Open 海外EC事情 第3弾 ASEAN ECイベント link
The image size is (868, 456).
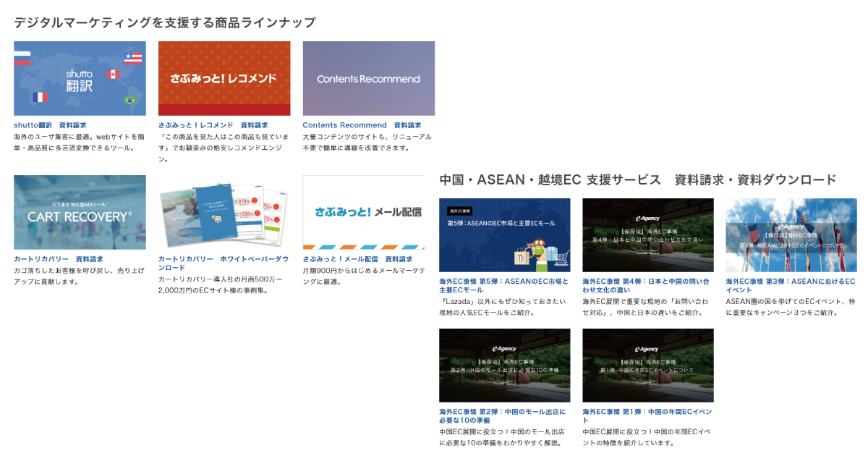[x=790, y=285]
